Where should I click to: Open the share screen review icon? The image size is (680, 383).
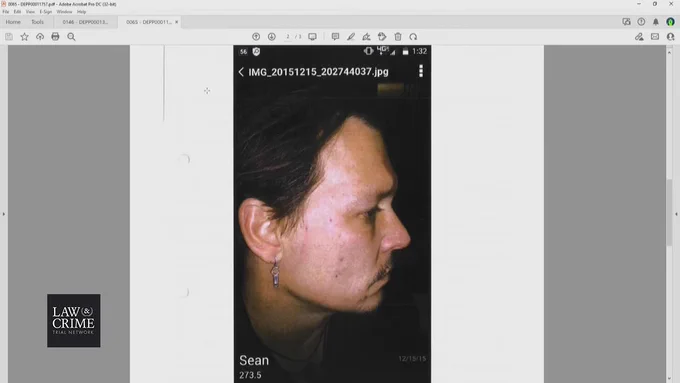point(626,22)
